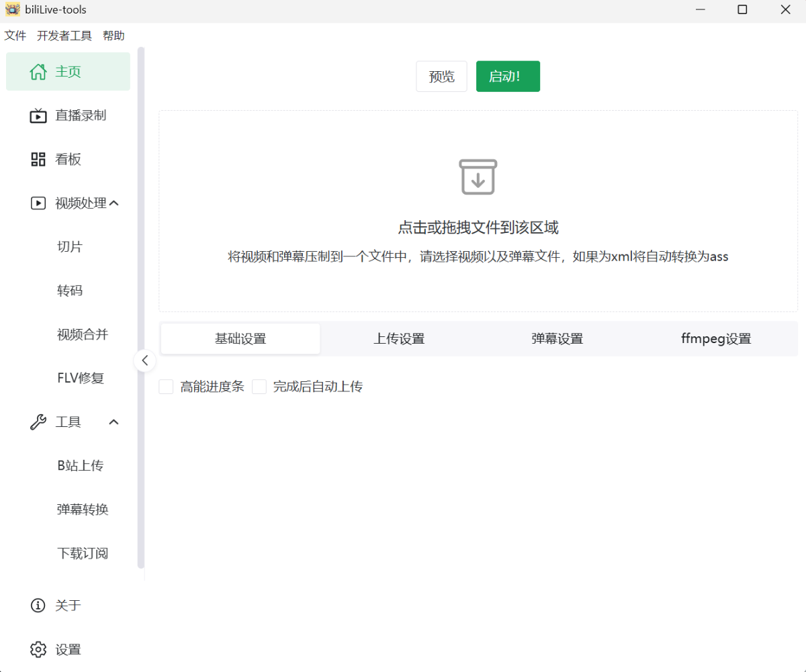This screenshot has width=806, height=672.
Task: Open the 文件 menu
Action: tap(15, 36)
